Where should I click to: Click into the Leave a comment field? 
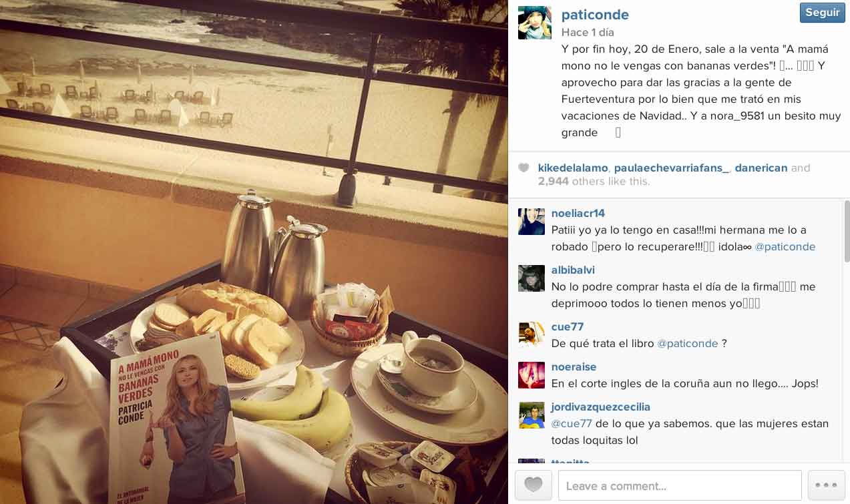[680, 485]
